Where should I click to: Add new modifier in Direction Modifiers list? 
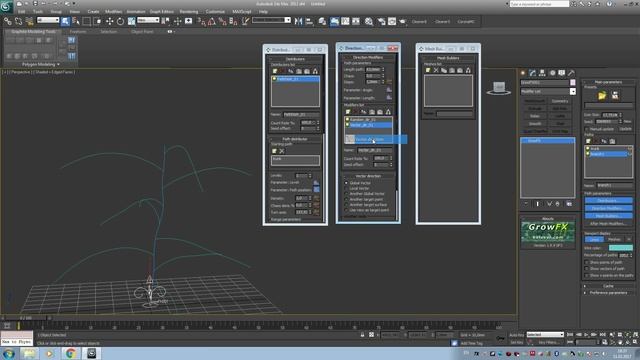click(x=348, y=111)
